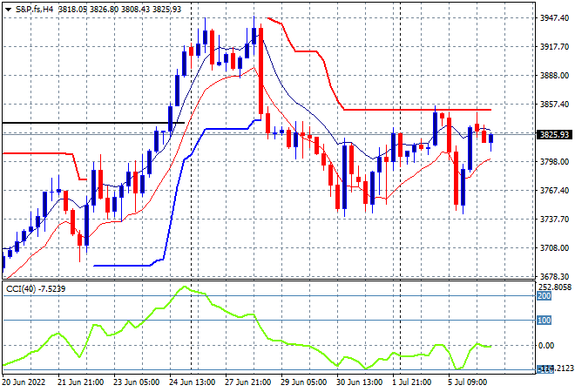Click the 3947.40 price axis label
The image size is (575, 392).
pyautogui.click(x=554, y=18)
